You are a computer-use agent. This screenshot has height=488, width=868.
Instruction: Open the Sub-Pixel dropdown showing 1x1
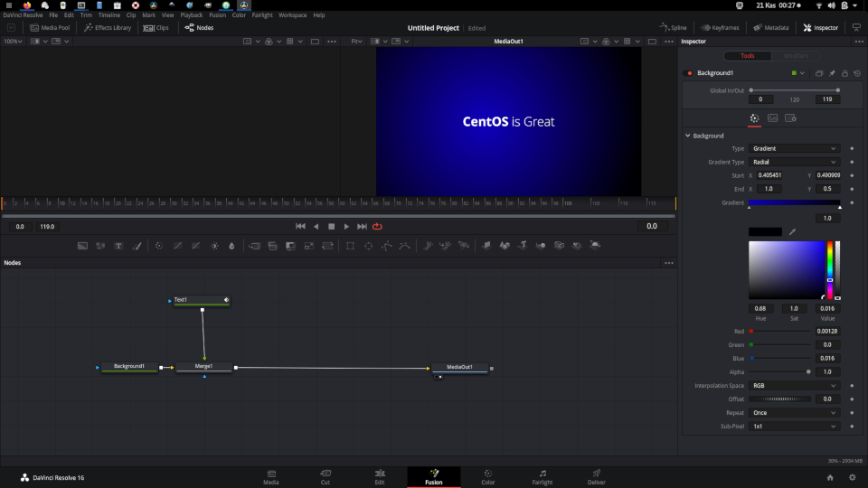(795, 427)
